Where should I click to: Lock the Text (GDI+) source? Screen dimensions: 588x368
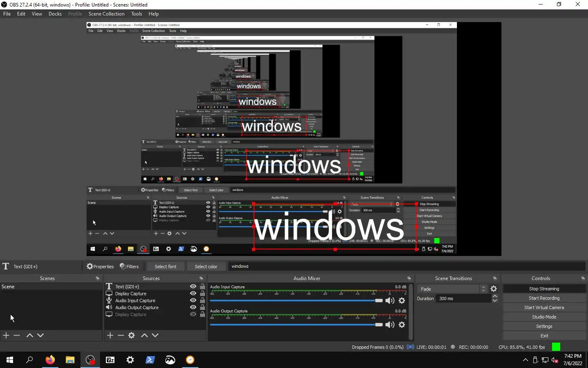click(203, 287)
